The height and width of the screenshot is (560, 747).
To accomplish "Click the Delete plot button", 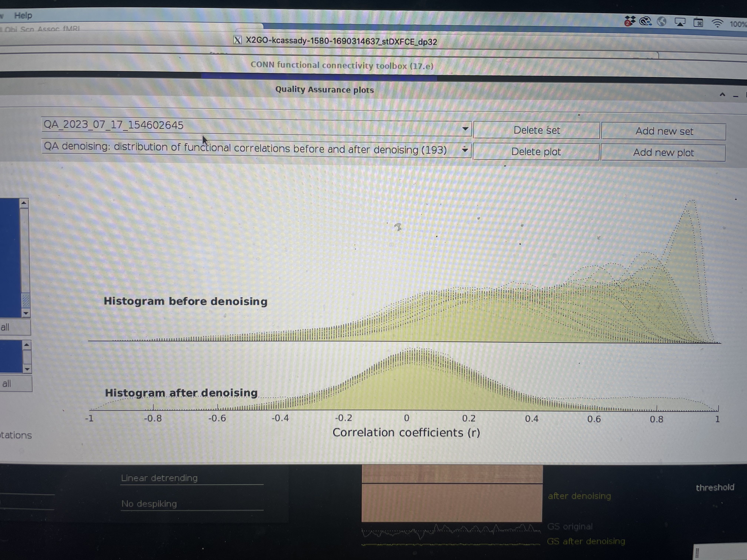I will (536, 151).
